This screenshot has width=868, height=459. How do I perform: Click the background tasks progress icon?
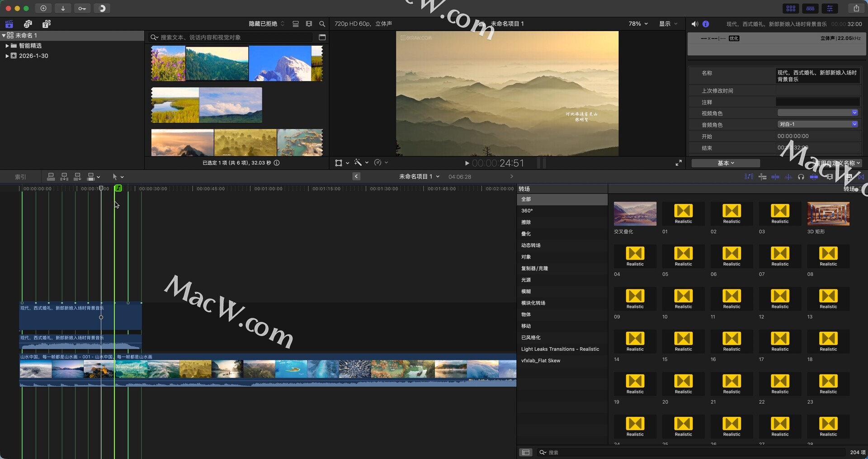point(102,8)
